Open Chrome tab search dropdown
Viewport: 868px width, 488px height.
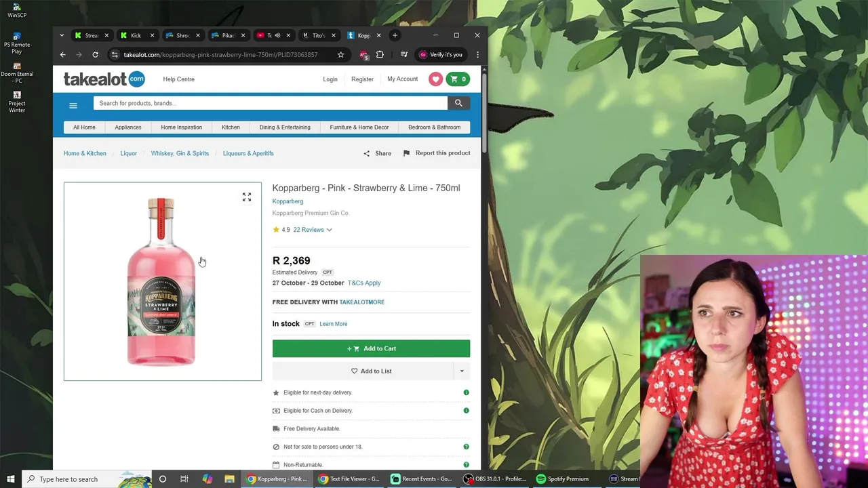[62, 35]
